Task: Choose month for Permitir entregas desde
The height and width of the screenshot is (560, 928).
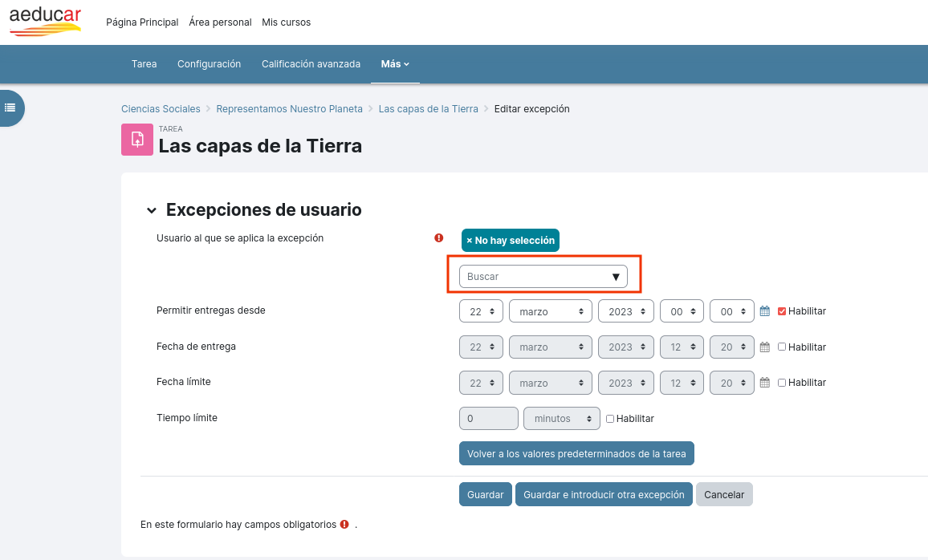Action: point(551,311)
